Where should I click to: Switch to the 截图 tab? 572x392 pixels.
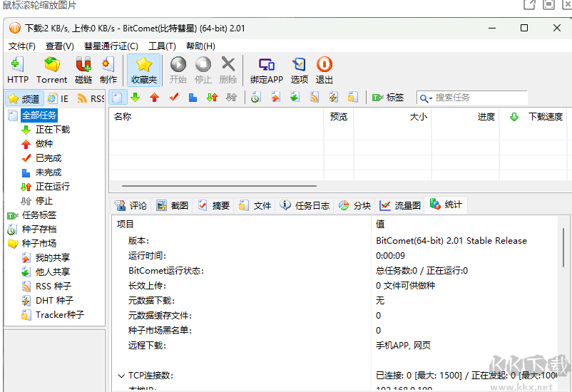click(172, 206)
